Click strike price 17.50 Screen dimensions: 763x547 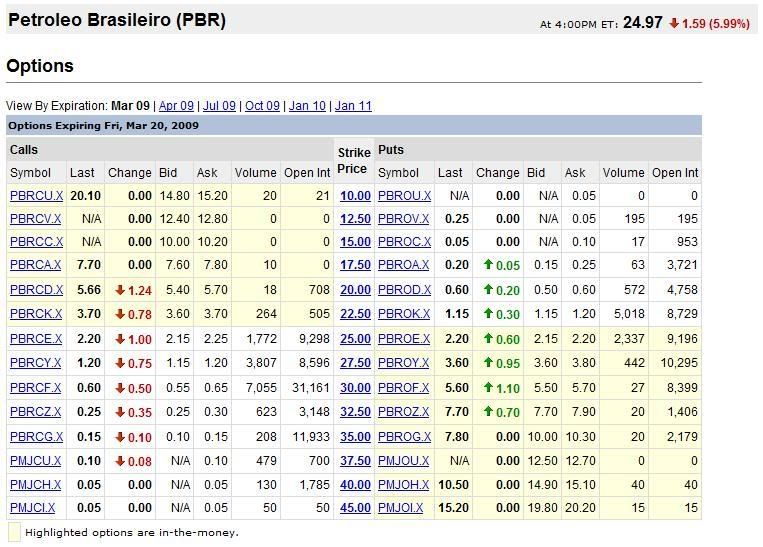pos(355,265)
